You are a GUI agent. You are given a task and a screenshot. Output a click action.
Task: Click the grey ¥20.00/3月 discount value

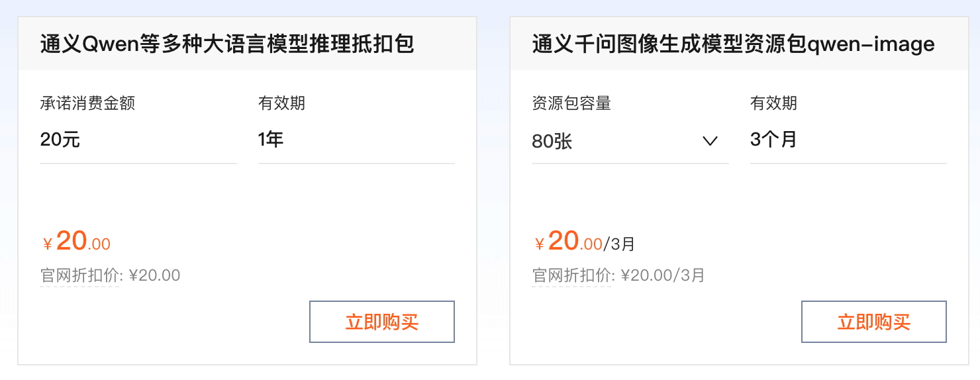coord(663,275)
